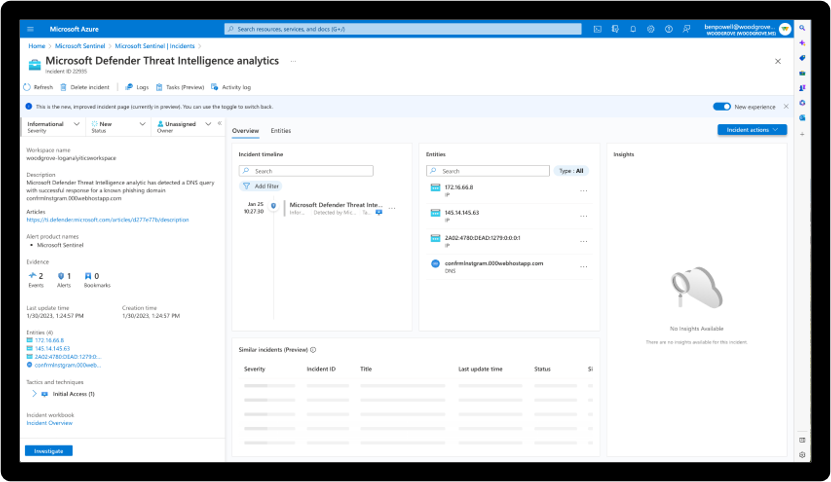Open the benpowell account avatar

(x=785, y=29)
